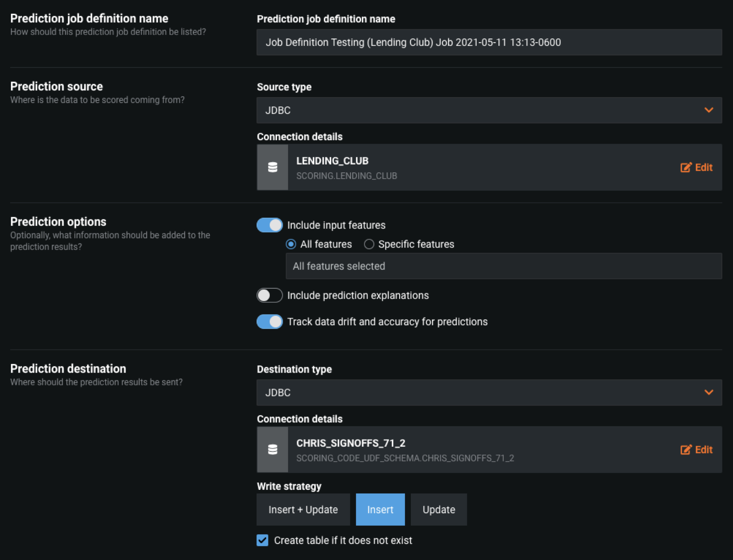This screenshot has width=733, height=560.
Task: Click the Source type chevron arrow
Action: (709, 110)
